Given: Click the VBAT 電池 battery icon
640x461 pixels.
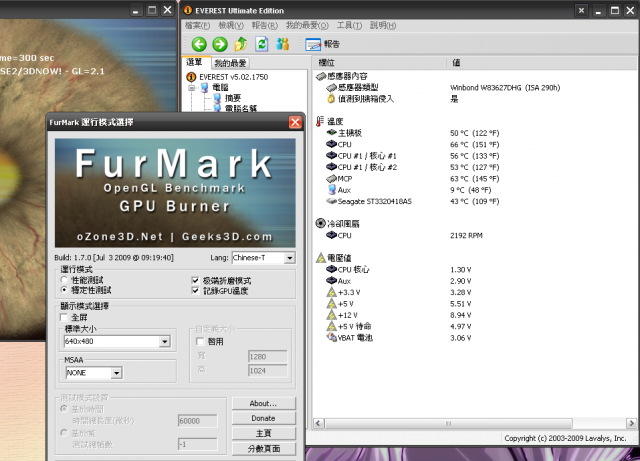Looking at the screenshot, I should click(331, 338).
